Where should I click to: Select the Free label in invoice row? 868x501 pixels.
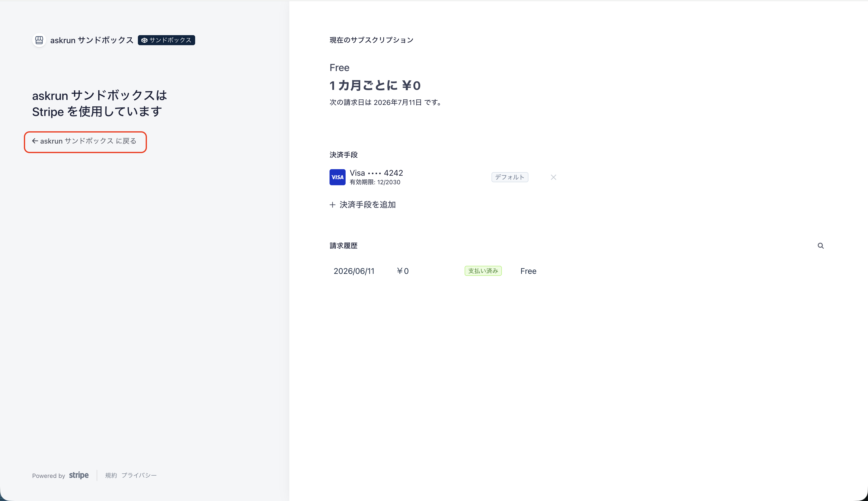(x=528, y=271)
